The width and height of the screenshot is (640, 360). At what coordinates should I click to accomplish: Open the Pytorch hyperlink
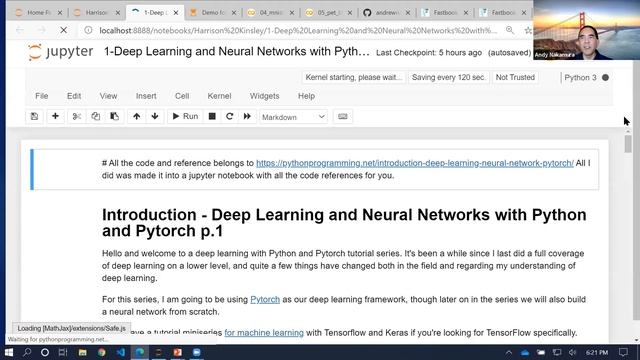point(265,299)
